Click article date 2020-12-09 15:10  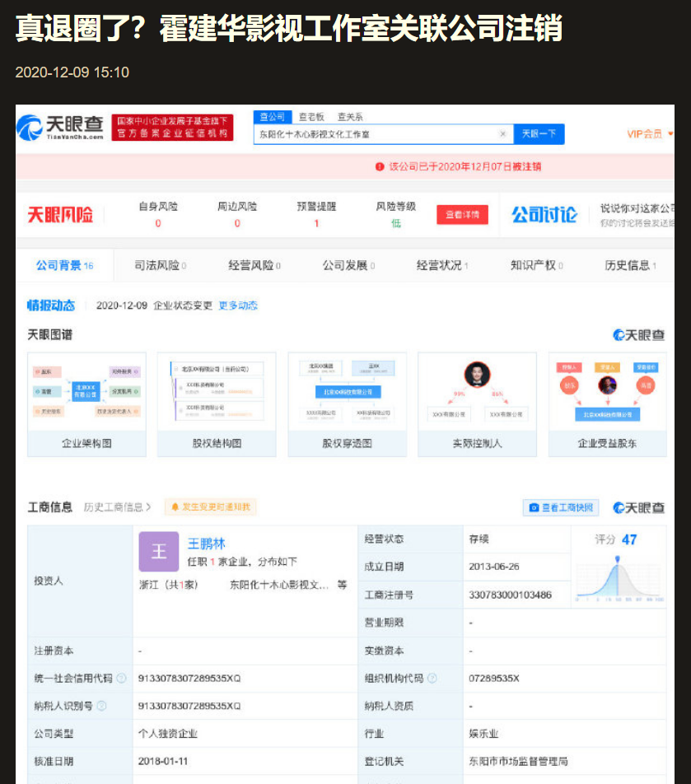(x=72, y=72)
